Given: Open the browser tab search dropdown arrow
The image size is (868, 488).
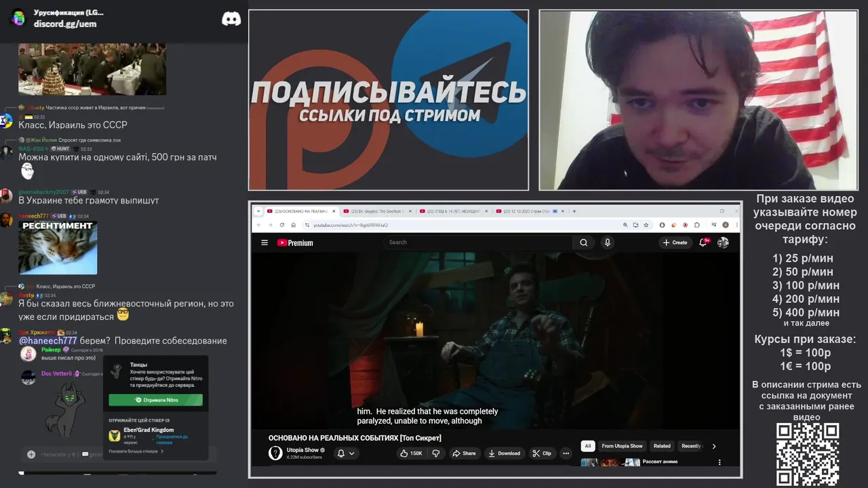Looking at the screenshot, I should [x=258, y=211].
